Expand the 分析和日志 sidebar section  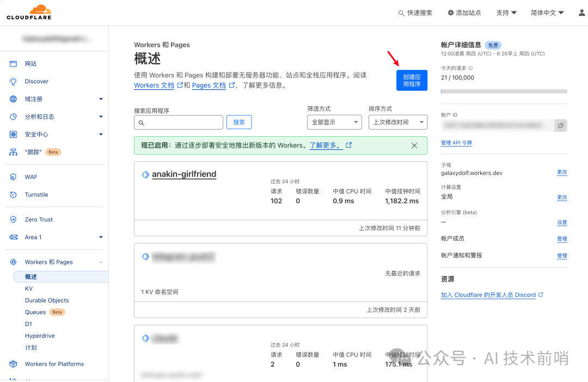click(101, 117)
